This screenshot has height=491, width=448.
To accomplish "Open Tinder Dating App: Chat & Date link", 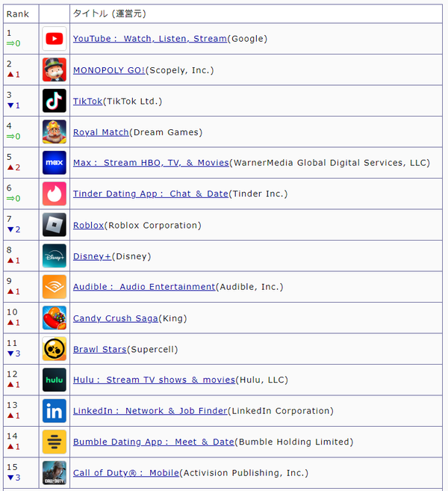I will click(x=151, y=194).
